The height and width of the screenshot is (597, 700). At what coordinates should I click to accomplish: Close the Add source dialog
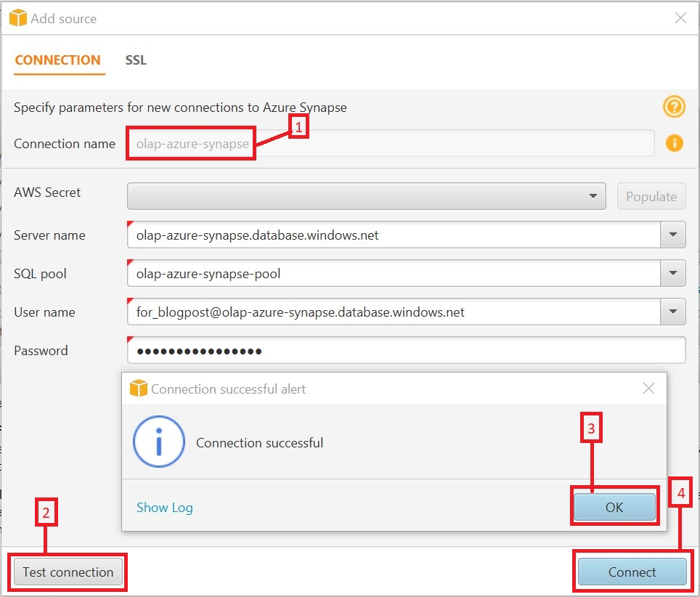[680, 18]
